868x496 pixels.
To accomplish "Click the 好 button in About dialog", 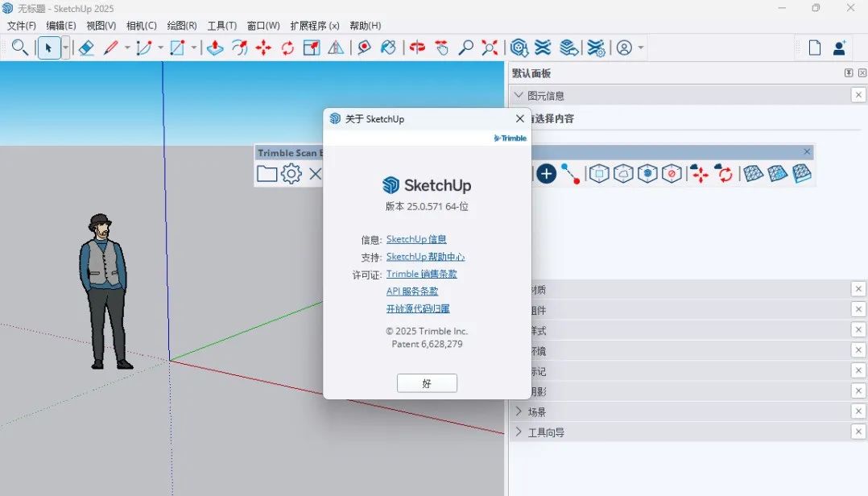I will [x=427, y=383].
